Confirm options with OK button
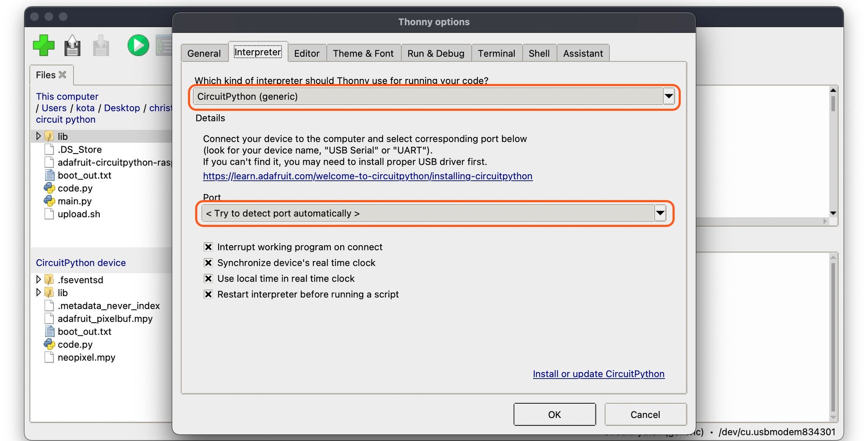This screenshot has height=441, width=868. (555, 415)
